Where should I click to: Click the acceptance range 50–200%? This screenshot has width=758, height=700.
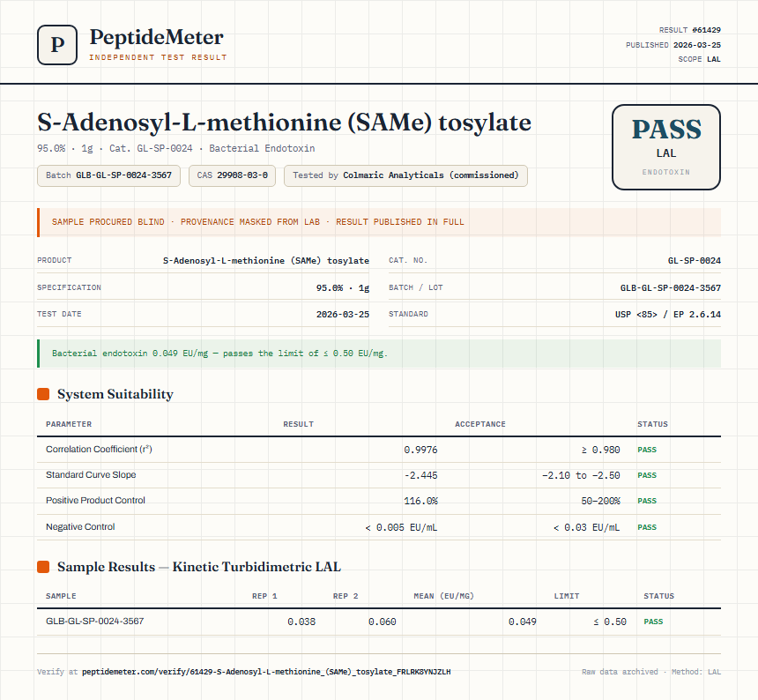point(600,502)
